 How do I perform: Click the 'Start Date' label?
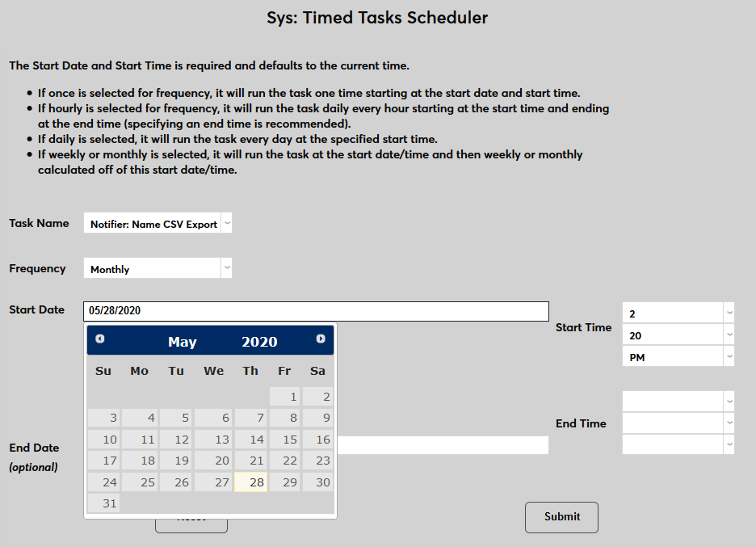point(36,309)
